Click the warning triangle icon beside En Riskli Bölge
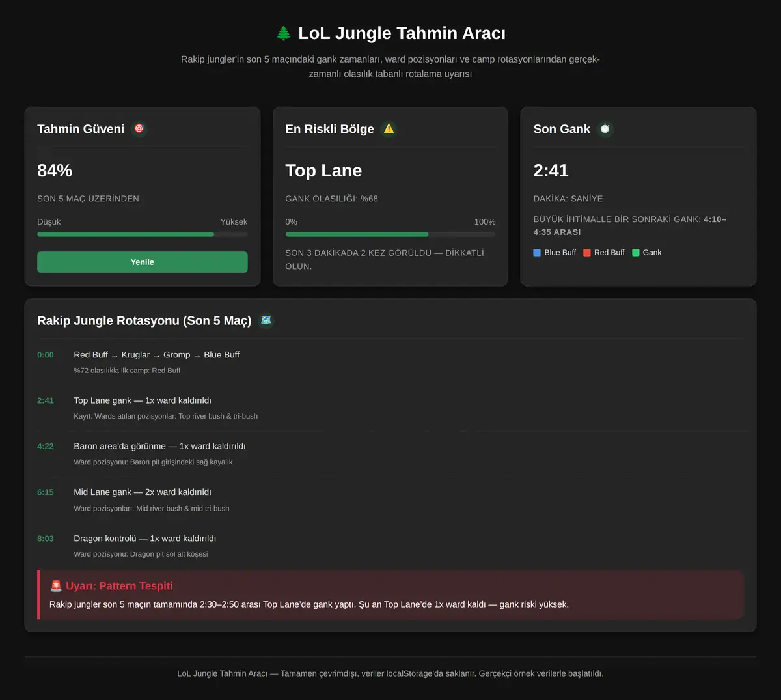Viewport: 781px width, 700px height. tap(389, 129)
